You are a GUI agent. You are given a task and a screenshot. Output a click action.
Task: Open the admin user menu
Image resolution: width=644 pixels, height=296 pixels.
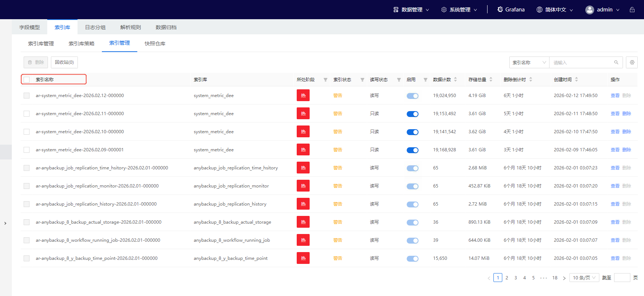tap(603, 10)
